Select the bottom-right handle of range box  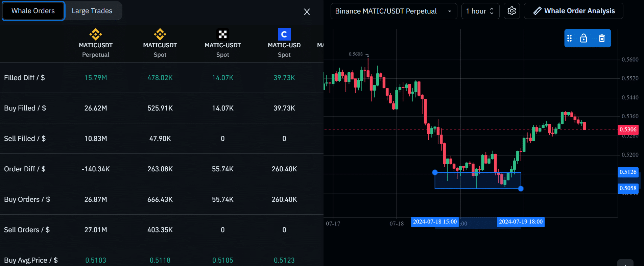tap(521, 189)
